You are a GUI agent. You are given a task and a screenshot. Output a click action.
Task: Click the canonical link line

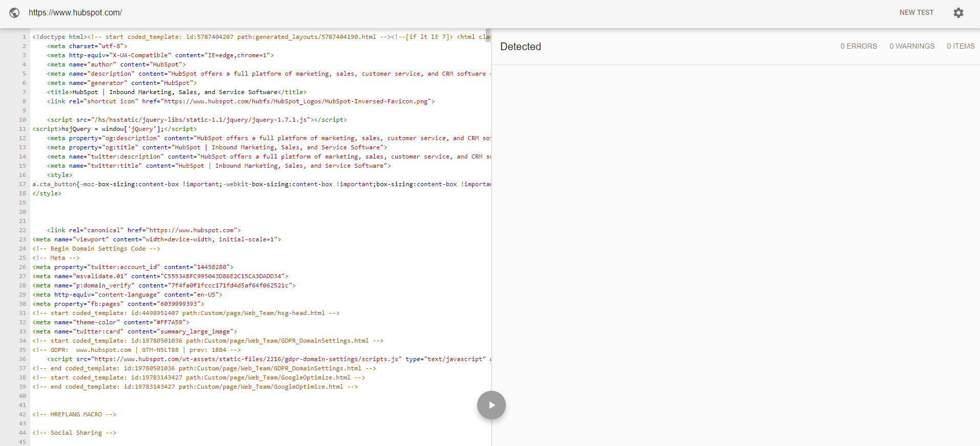144,230
